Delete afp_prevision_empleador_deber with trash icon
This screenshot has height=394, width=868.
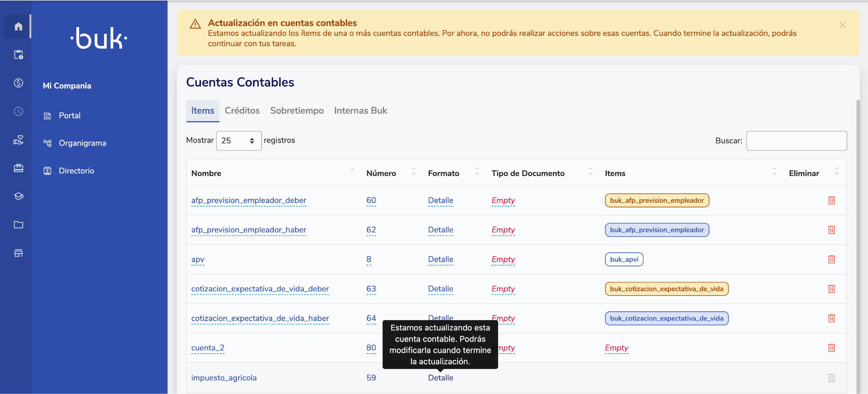click(831, 201)
